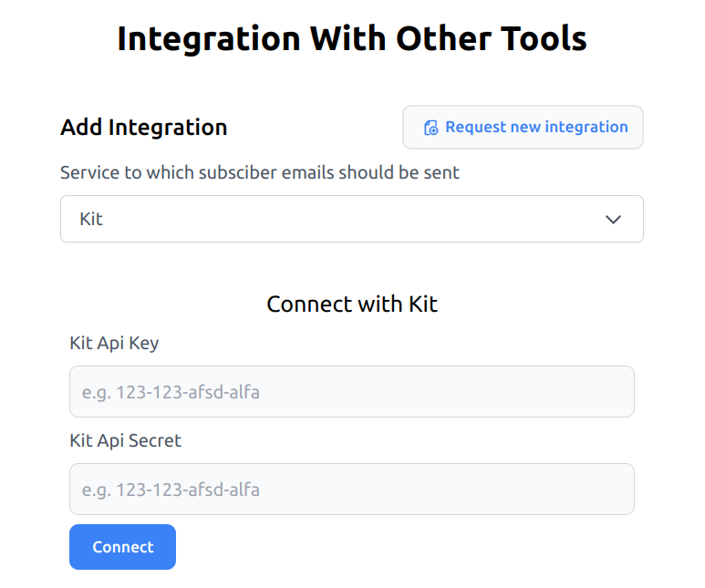This screenshot has height=588, width=705.
Task: Click the blue Connect button
Action: [123, 547]
